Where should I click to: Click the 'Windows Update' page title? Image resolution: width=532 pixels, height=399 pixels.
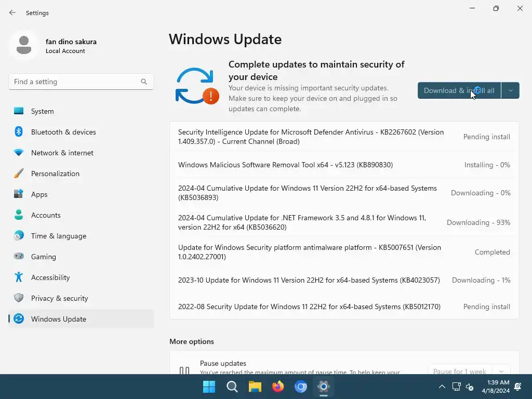coord(225,39)
